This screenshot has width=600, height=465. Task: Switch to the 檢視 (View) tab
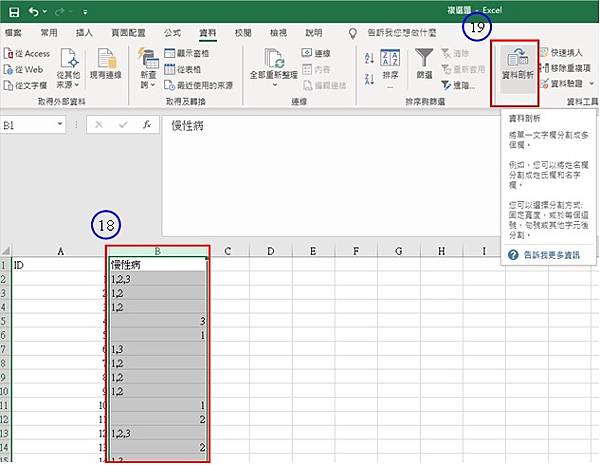coord(278,33)
